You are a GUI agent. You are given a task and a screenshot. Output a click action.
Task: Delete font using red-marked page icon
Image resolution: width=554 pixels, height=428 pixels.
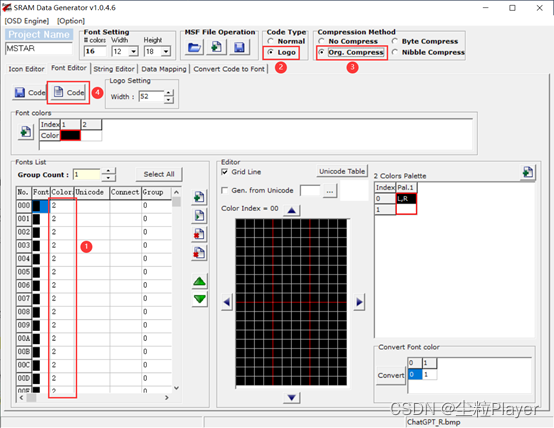pyautogui.click(x=199, y=234)
